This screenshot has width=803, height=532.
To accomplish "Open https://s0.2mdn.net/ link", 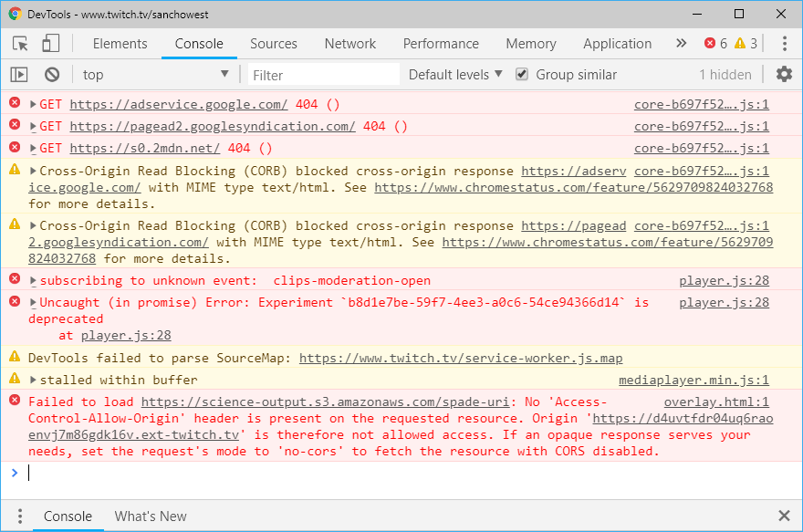I will coord(145,149).
